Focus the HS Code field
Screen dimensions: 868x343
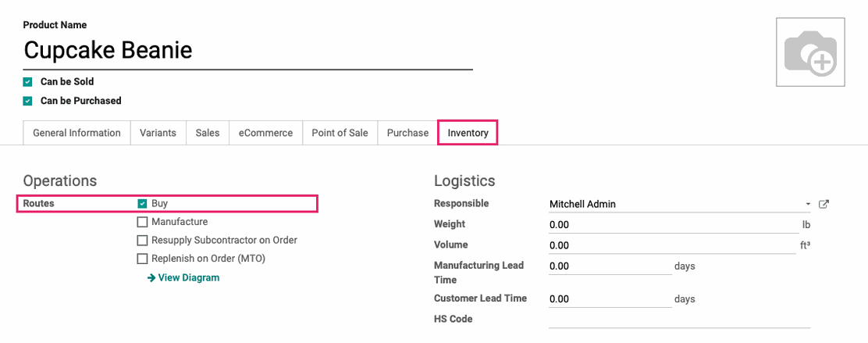(x=679, y=320)
